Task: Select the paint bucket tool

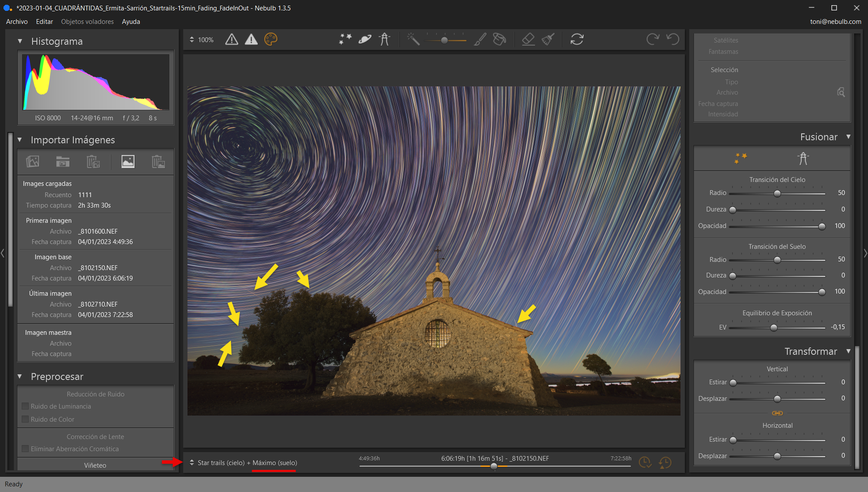Action: 500,40
